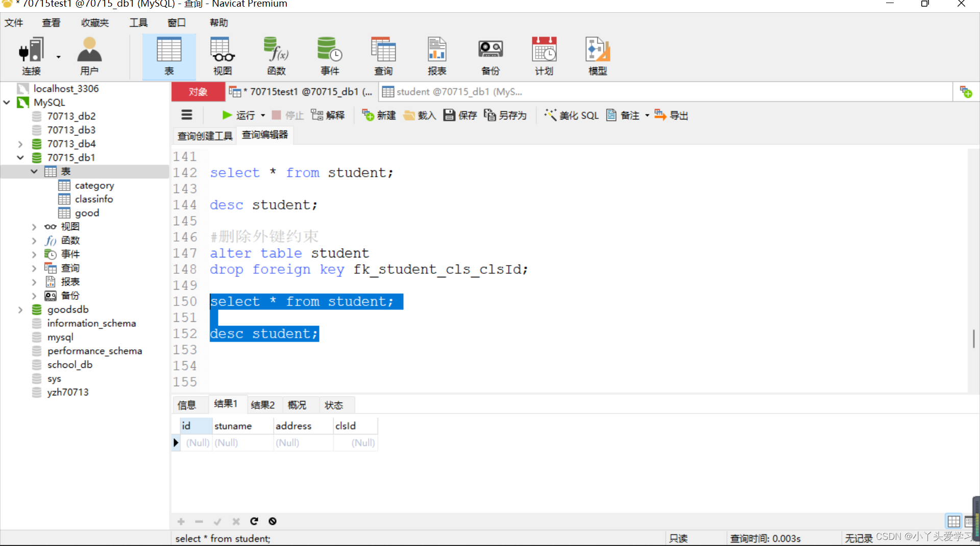Select the information_schema database

91,323
